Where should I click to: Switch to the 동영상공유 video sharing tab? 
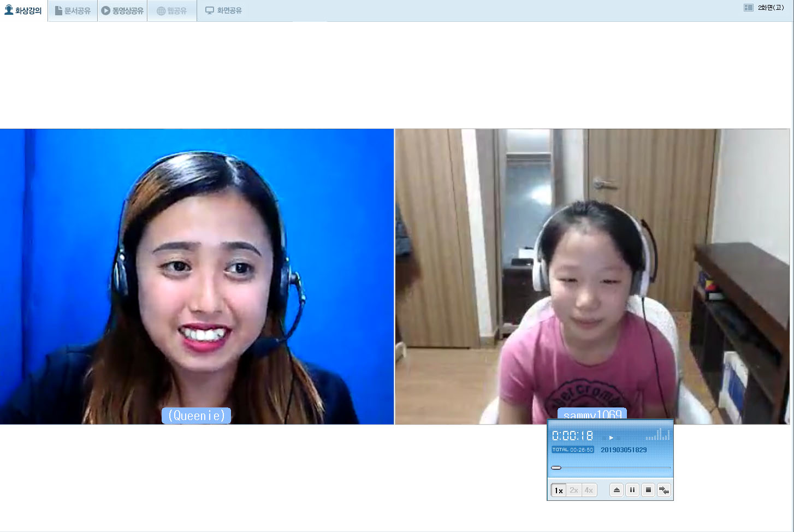(x=122, y=10)
